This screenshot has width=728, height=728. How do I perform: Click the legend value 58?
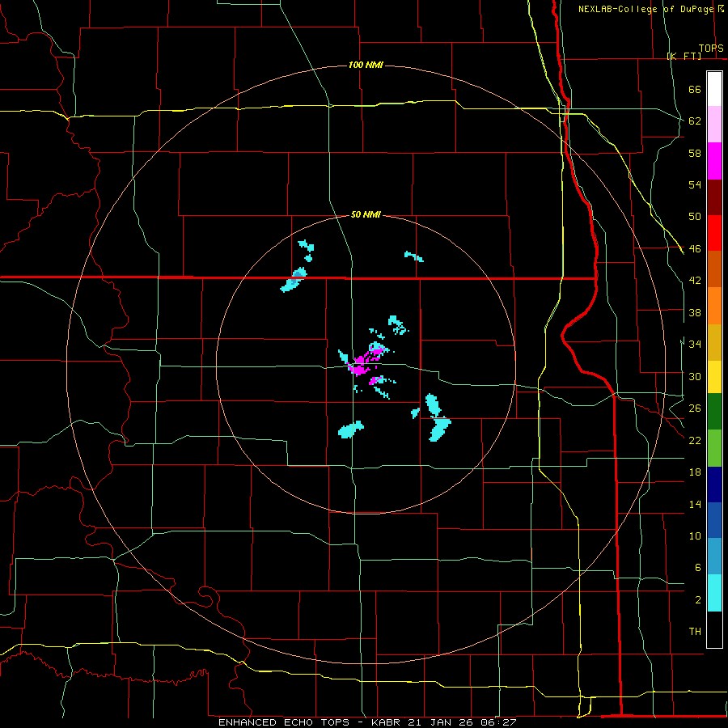(x=695, y=153)
